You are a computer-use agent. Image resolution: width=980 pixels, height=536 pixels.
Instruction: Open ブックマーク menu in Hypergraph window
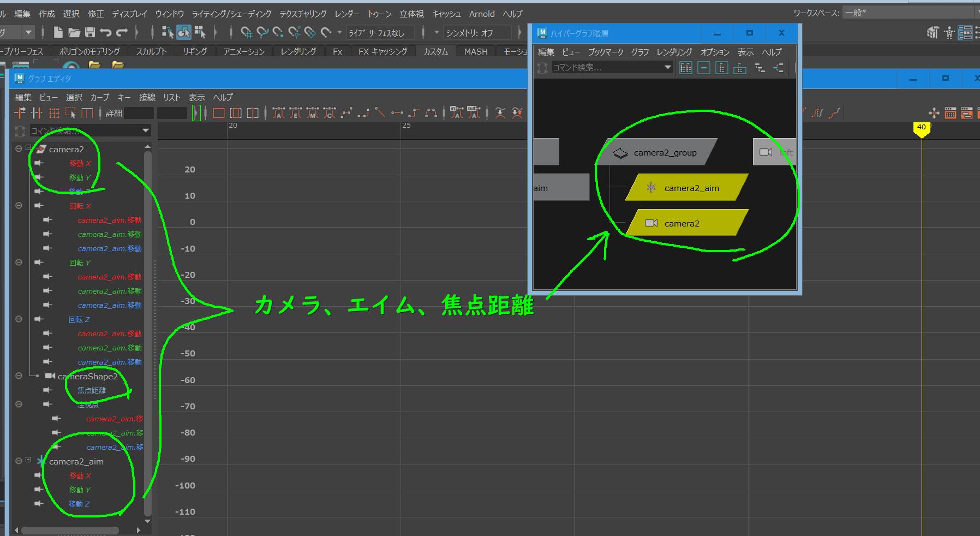(606, 52)
